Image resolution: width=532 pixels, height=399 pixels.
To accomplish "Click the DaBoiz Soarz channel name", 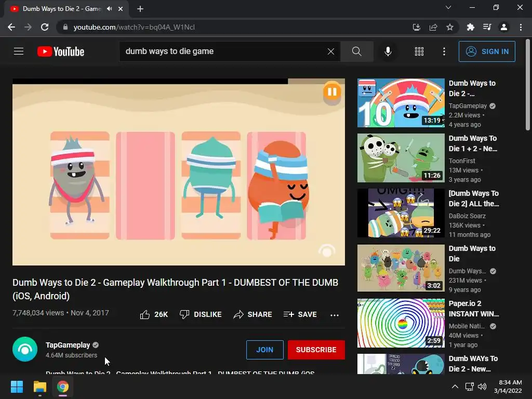I will [x=467, y=216].
